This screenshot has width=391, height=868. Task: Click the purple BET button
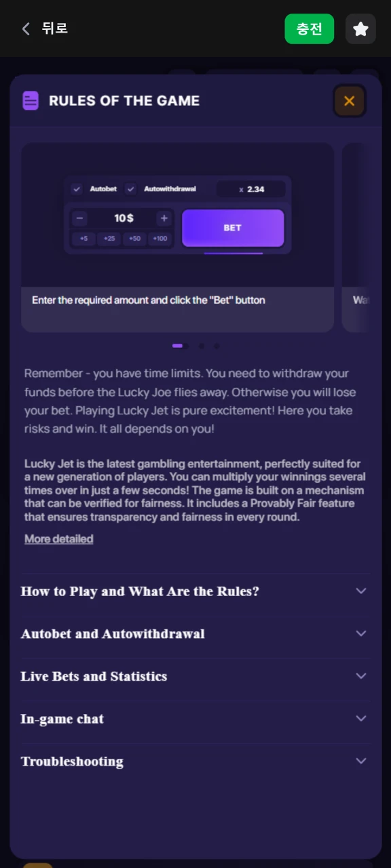(x=233, y=228)
